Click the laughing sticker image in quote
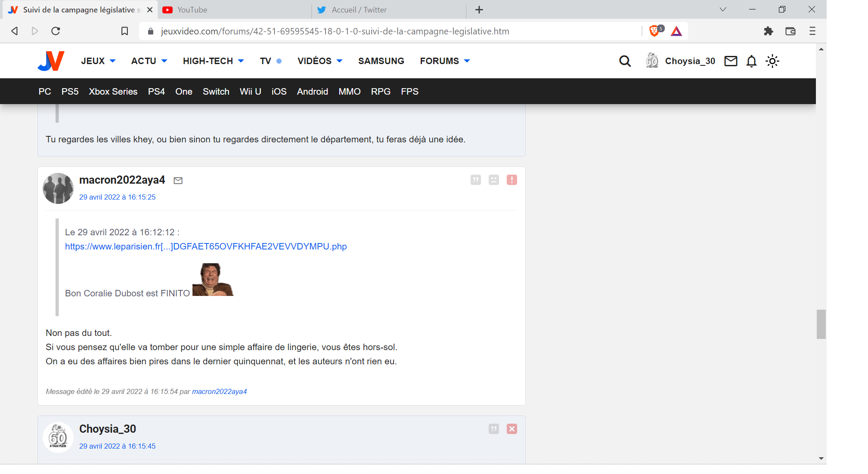Viewport: 868px width, 474px height. pyautogui.click(x=213, y=280)
